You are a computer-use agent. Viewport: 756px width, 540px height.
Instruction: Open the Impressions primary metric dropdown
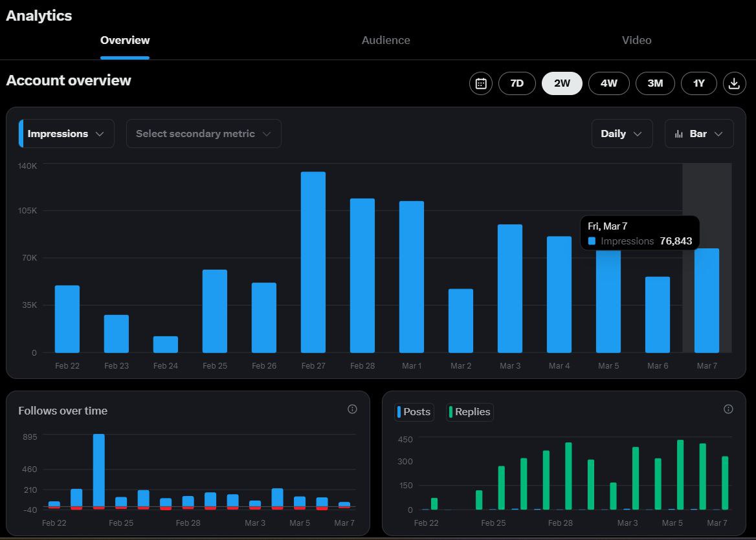click(67, 134)
